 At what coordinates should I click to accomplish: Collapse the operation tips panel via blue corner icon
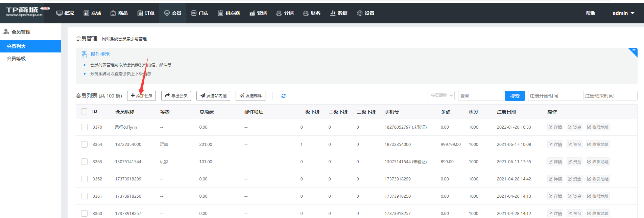634,51
